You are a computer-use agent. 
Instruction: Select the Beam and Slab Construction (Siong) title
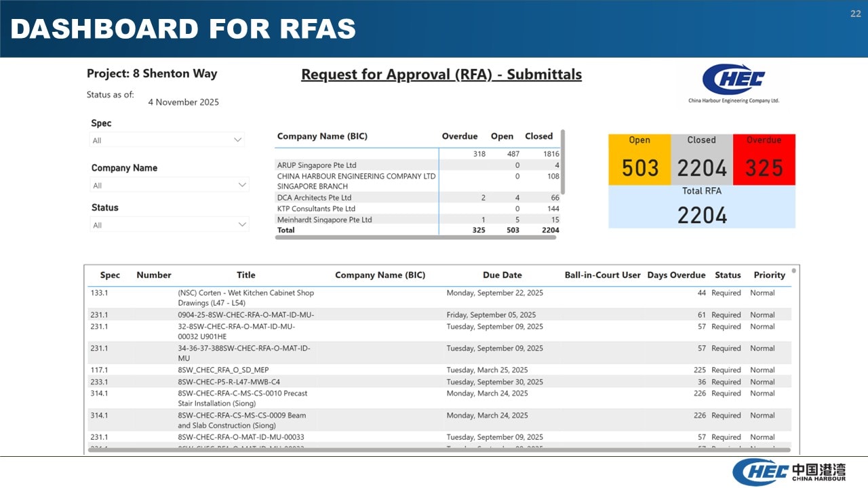point(242,420)
